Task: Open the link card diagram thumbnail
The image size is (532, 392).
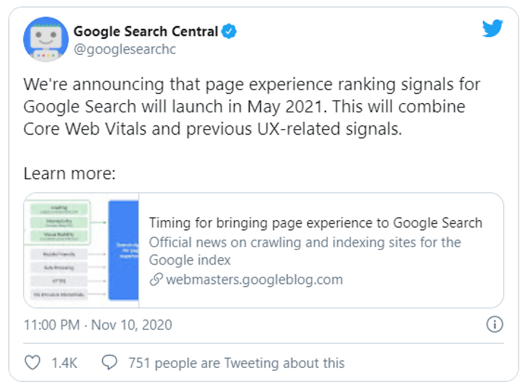Action: pos(81,249)
